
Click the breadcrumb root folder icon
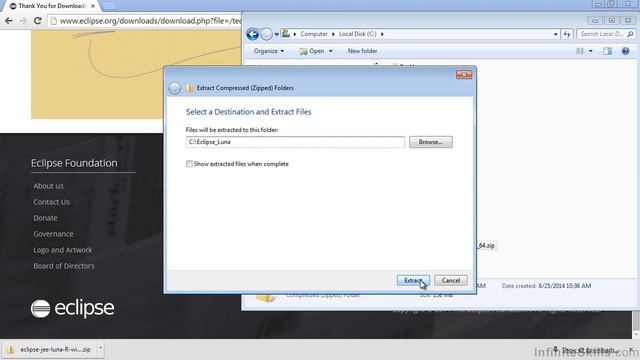click(286, 34)
